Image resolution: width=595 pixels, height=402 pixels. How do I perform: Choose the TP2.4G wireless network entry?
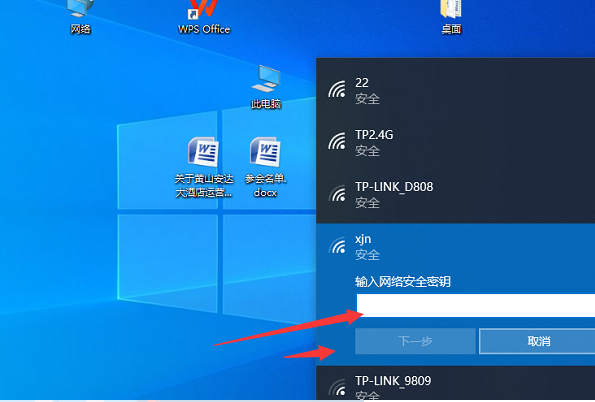(455, 142)
